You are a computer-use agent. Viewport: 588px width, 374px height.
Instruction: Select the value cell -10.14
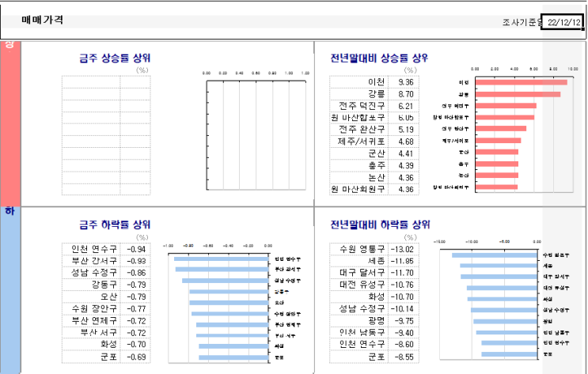point(404,309)
